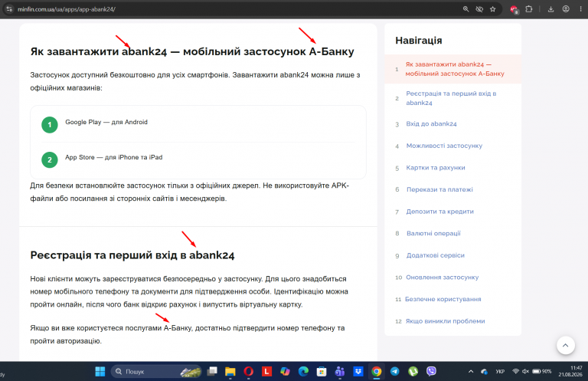The height and width of the screenshot is (381, 588).
Task: Open the red ABP ad blocker extension
Action: [514, 9]
